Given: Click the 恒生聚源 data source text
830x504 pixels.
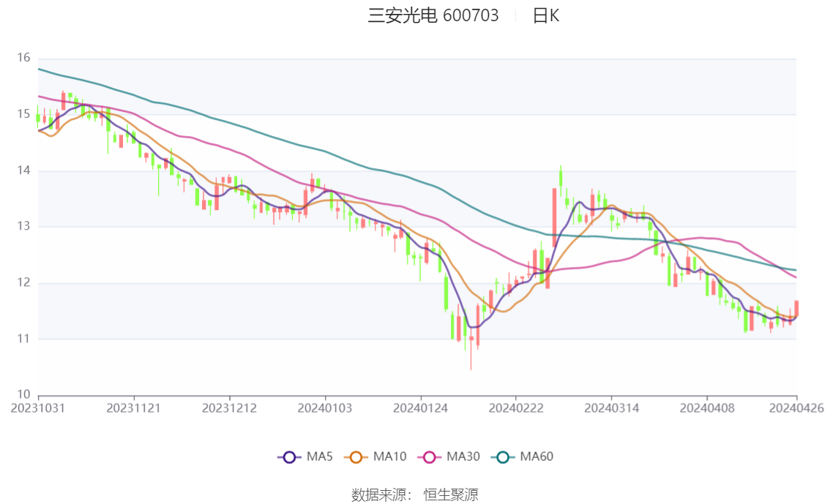Looking at the screenshot, I should (451, 495).
